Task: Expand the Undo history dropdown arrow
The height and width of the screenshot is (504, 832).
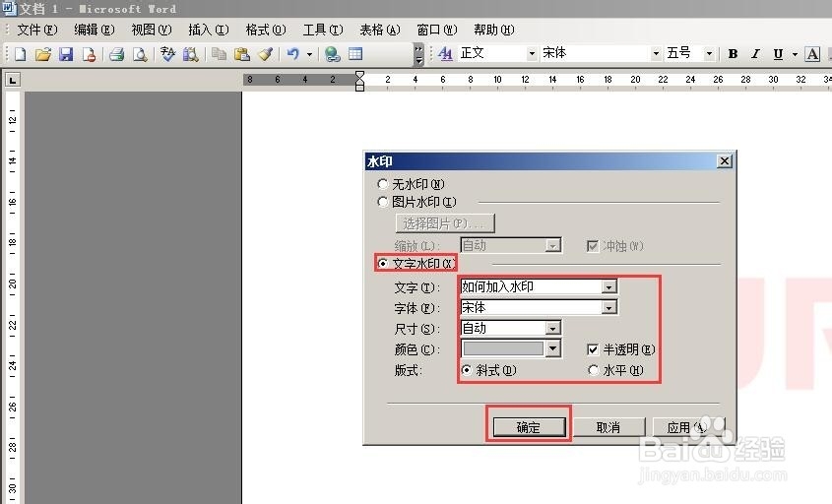Action: point(309,54)
